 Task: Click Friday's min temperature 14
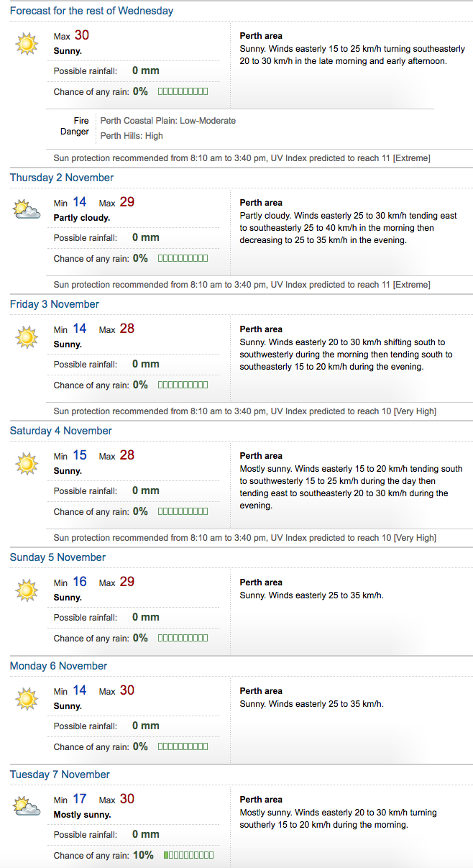click(79, 329)
